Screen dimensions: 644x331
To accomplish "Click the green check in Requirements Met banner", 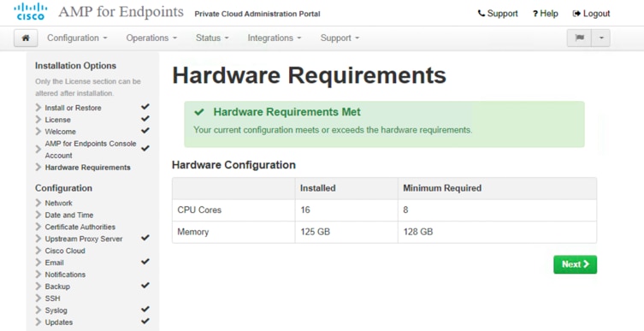I will coord(199,112).
